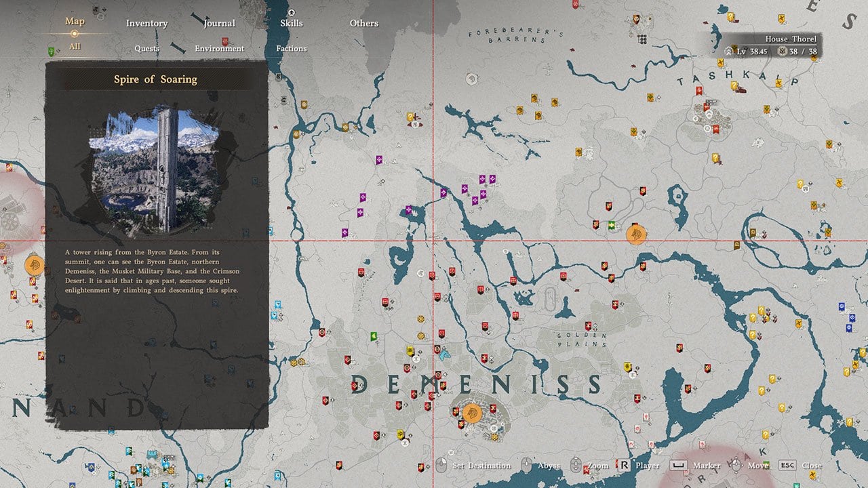868x488 pixels.
Task: Switch to the Inventory tab
Action: point(146,23)
